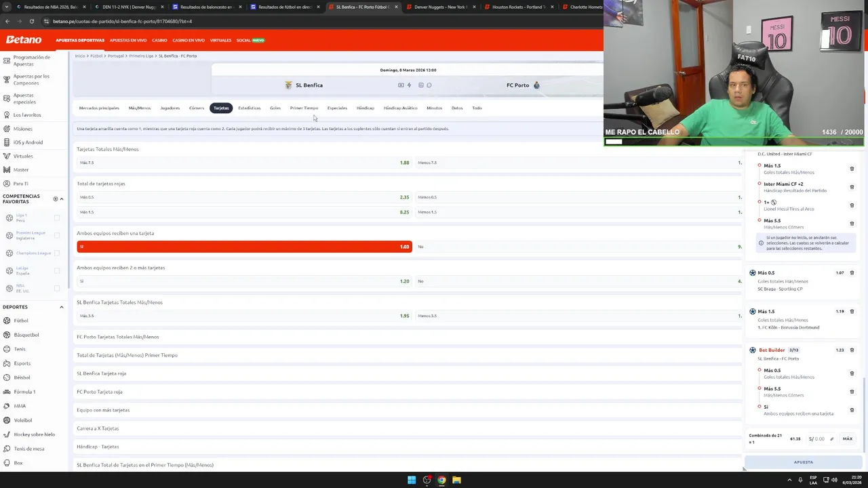Delete the 1. FC Köln - Borussia Dortmund bet
Screen dimensions: 868x488
click(x=852, y=312)
